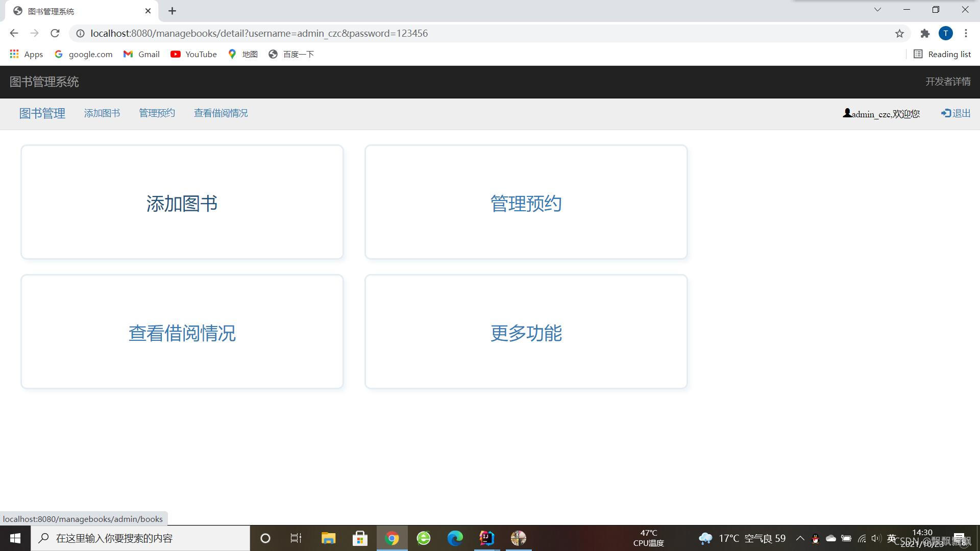Open the 更多功能 card
This screenshot has height=551, width=980.
[x=526, y=333]
